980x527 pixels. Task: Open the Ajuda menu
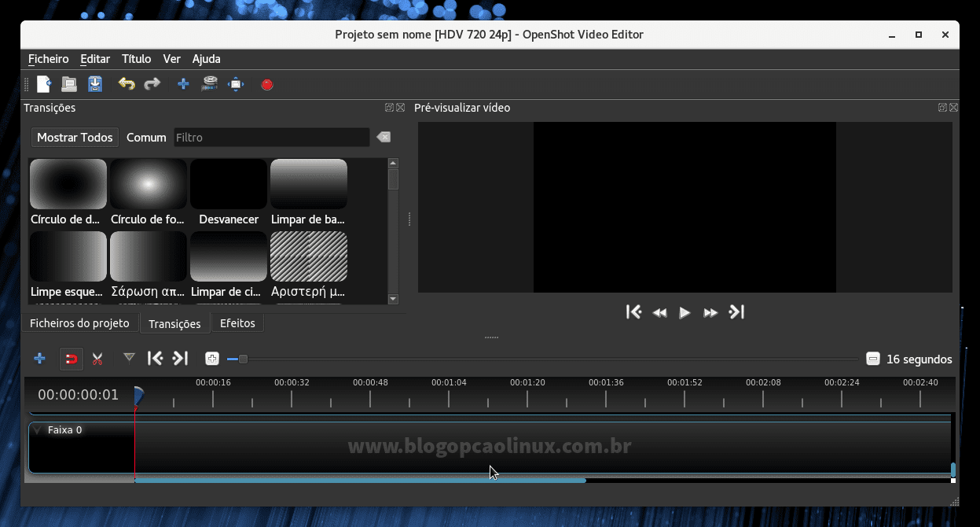[207, 59]
